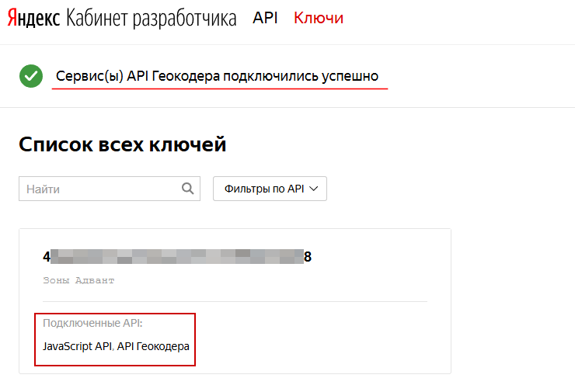This screenshot has width=575, height=392.
Task: Click the Список всех ключей heading
Action: click(x=123, y=144)
